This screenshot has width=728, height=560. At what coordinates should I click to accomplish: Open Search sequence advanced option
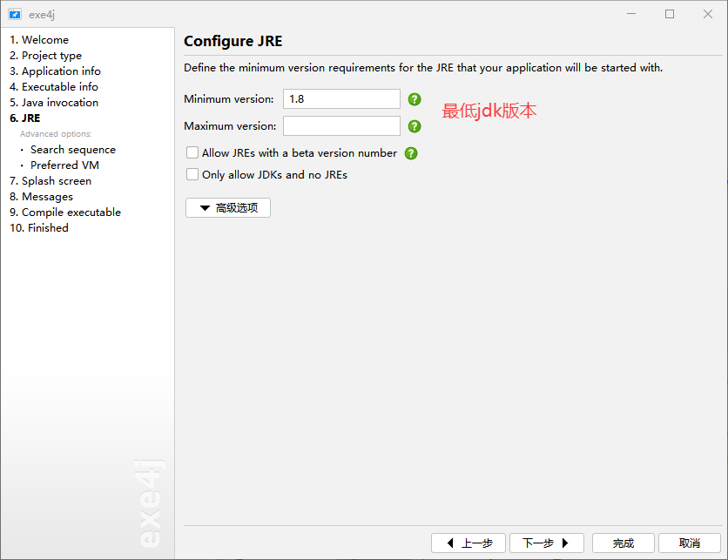pyautogui.click(x=73, y=150)
